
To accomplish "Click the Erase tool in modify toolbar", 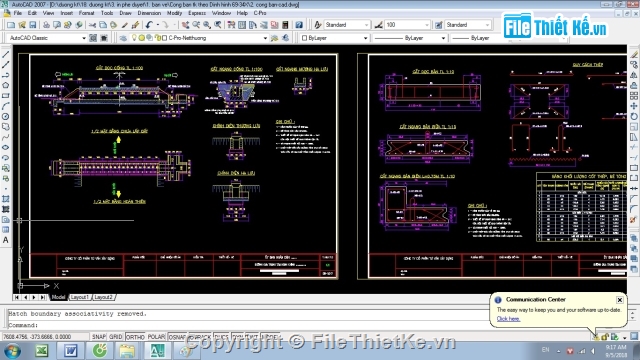I will 634,55.
